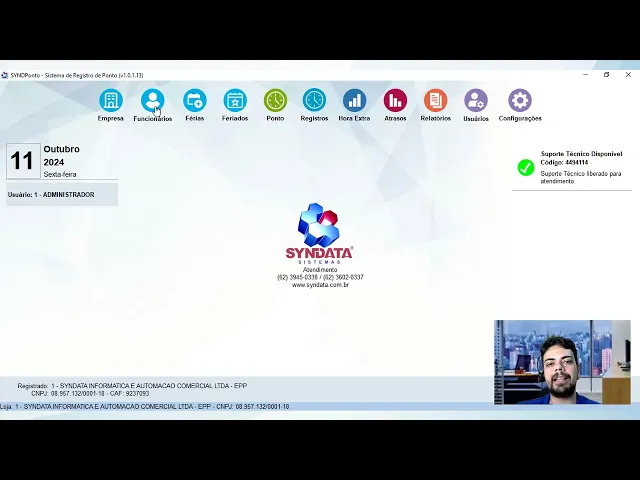
Task: Click the '2024' year text
Action: coord(54,162)
